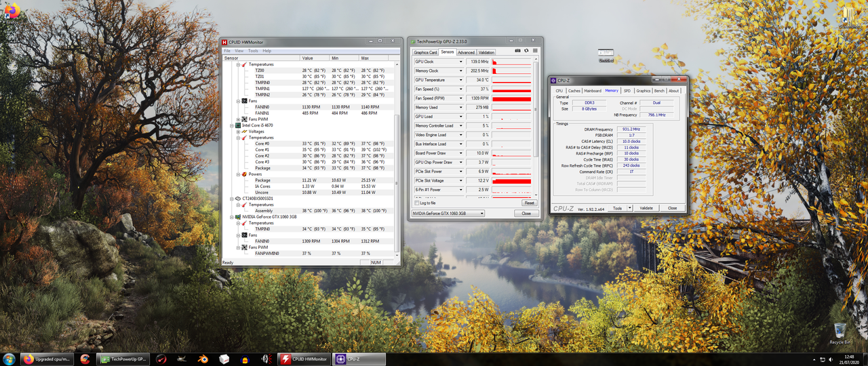Switch to CPU-Z from the taskbar
868x366 pixels.
pyautogui.click(x=359, y=359)
